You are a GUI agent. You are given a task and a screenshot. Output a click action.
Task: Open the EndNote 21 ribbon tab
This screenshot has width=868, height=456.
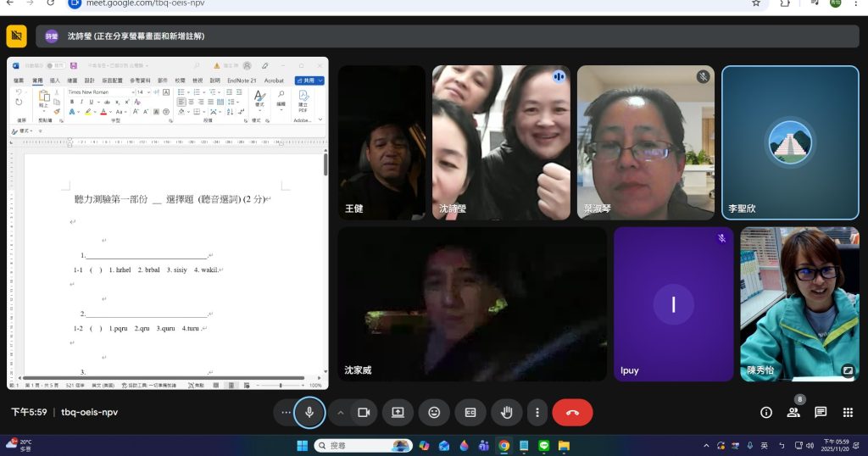241,81
